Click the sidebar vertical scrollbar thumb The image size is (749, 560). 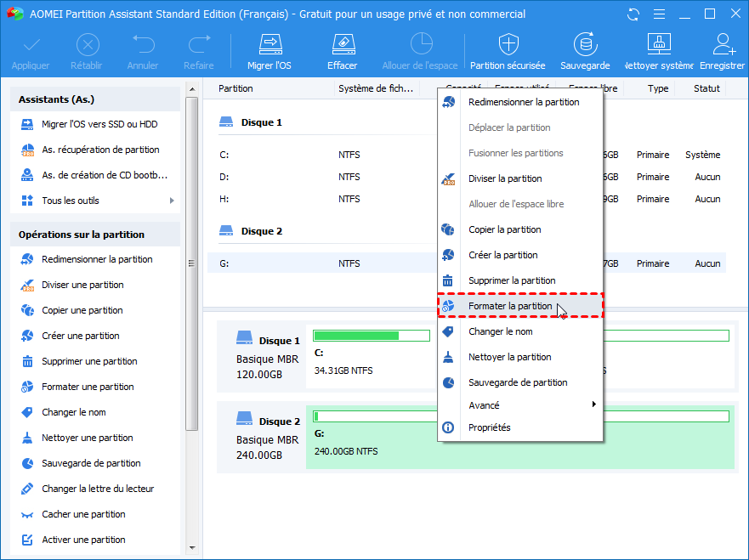point(192,263)
